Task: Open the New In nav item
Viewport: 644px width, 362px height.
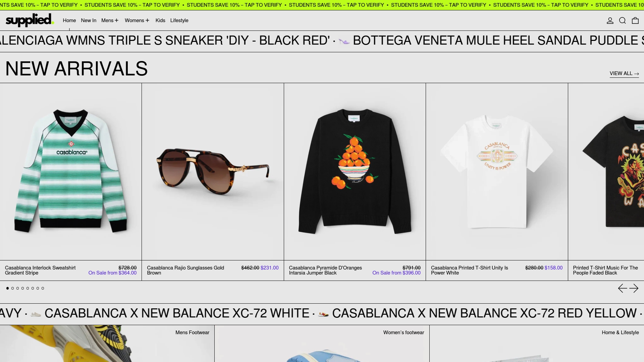Action: [89, 20]
